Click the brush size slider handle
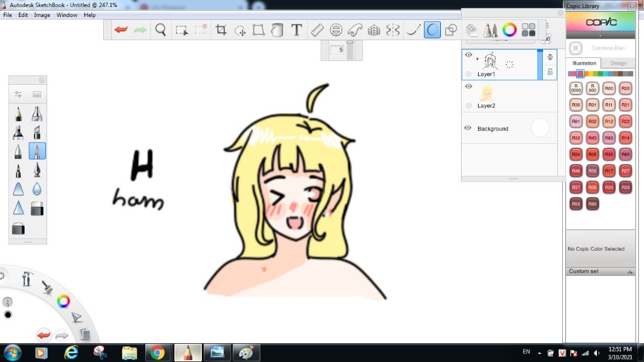This screenshot has width=644, height=362. click(350, 42)
